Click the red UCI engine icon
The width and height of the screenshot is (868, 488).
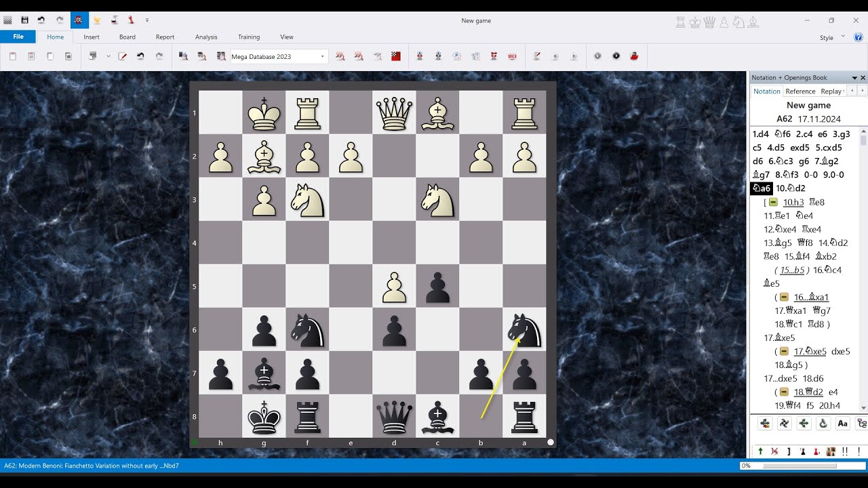point(513,56)
